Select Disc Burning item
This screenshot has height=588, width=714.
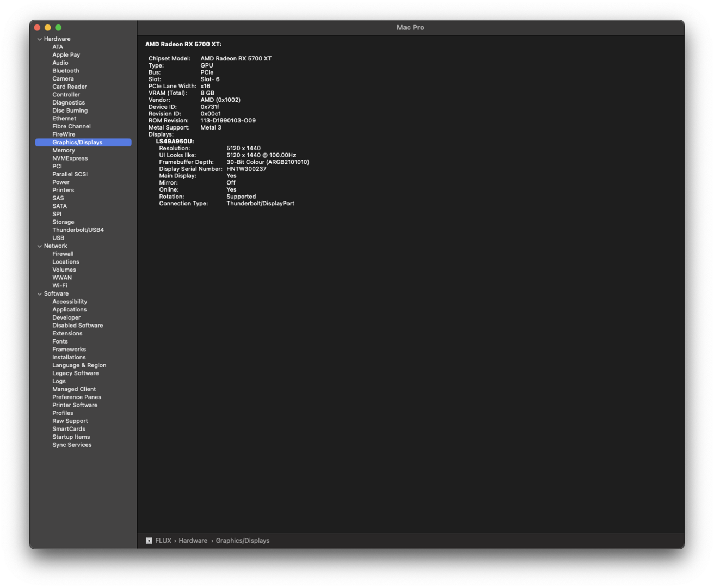point(70,111)
